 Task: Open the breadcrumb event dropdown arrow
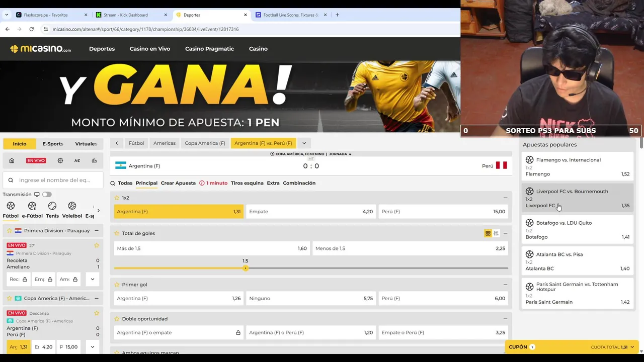304,143
